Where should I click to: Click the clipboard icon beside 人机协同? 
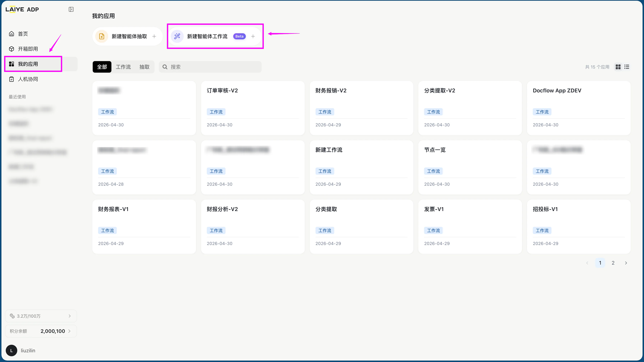click(x=11, y=79)
